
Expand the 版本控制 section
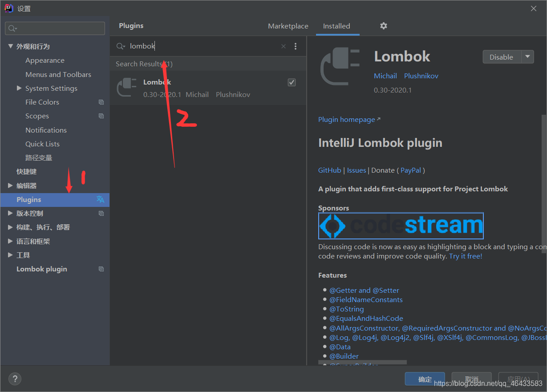11,214
